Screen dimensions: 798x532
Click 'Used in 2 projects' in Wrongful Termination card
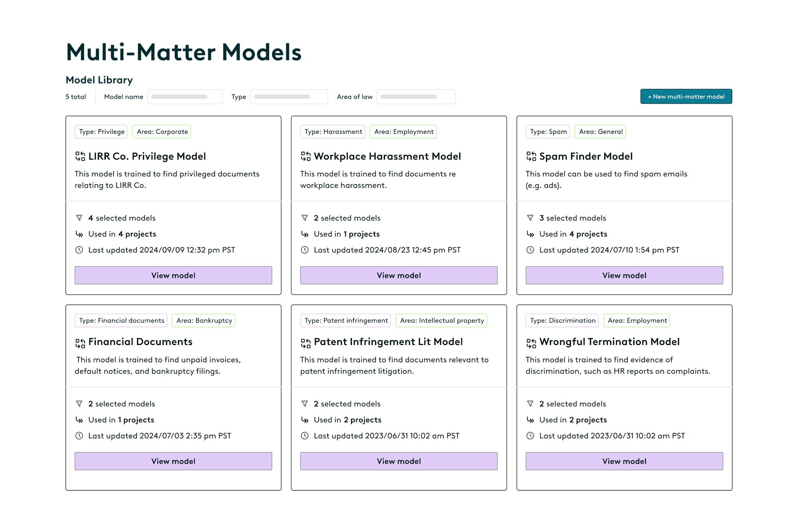pyautogui.click(x=573, y=420)
